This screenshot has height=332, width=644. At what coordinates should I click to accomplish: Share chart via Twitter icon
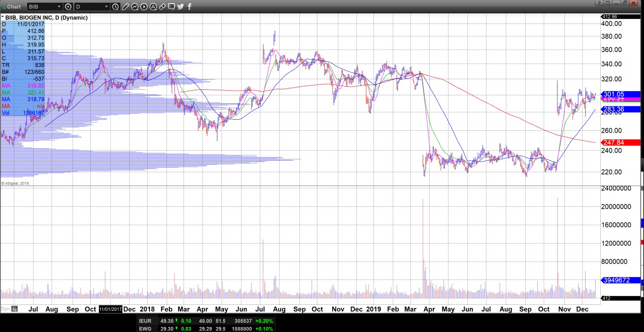point(180,6)
